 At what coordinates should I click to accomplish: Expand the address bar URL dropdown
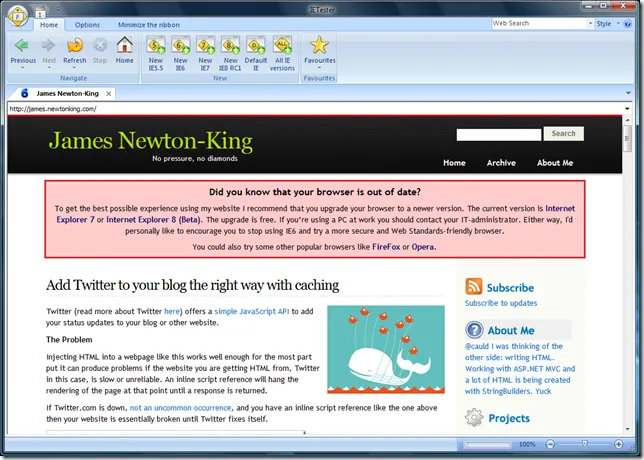pyautogui.click(x=627, y=108)
